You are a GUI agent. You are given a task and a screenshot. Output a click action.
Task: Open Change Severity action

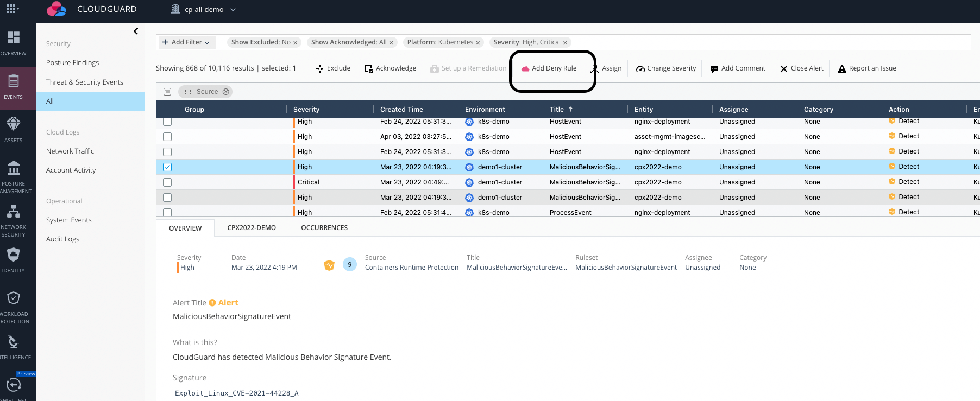tap(666, 68)
